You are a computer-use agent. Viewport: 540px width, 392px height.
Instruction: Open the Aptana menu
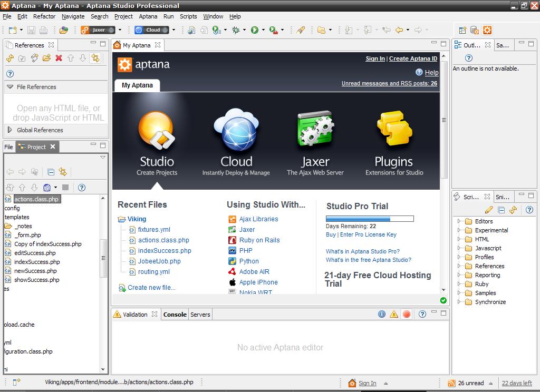click(x=148, y=16)
